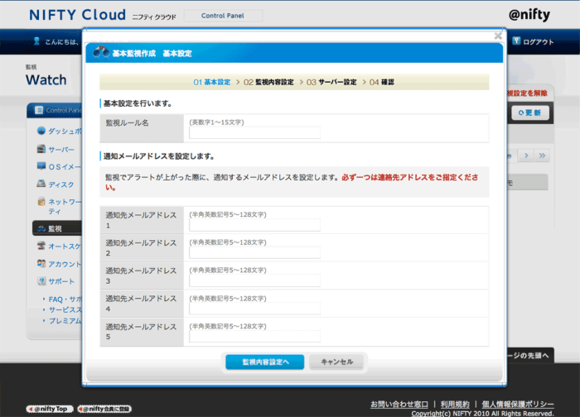This screenshot has height=417, width=580.
Task: Jump to last page with double arrow
Action: pos(542,155)
